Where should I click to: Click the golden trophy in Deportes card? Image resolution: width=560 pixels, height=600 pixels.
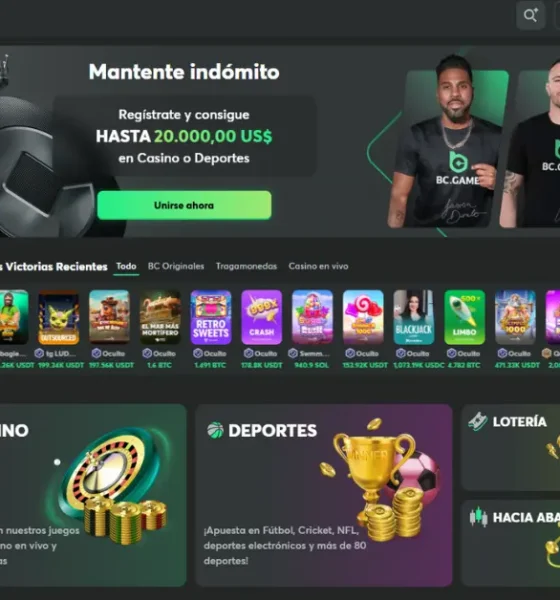pos(371,463)
